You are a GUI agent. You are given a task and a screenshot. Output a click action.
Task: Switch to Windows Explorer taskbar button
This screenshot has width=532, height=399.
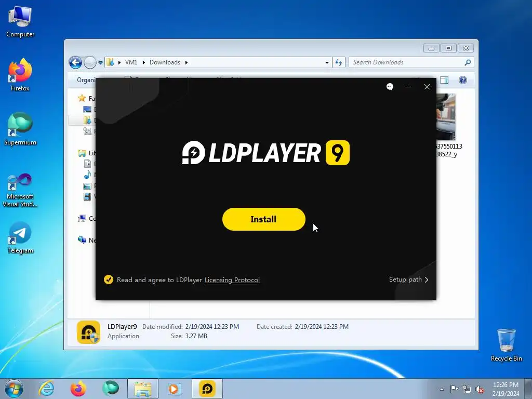143,389
